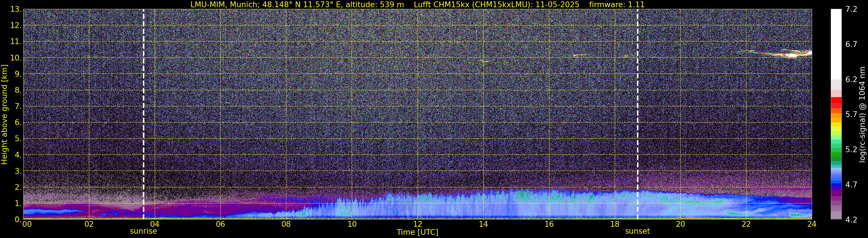This screenshot has width=868, height=238.
Task: Click height axis tick label '10.'
Action: click(x=16, y=58)
